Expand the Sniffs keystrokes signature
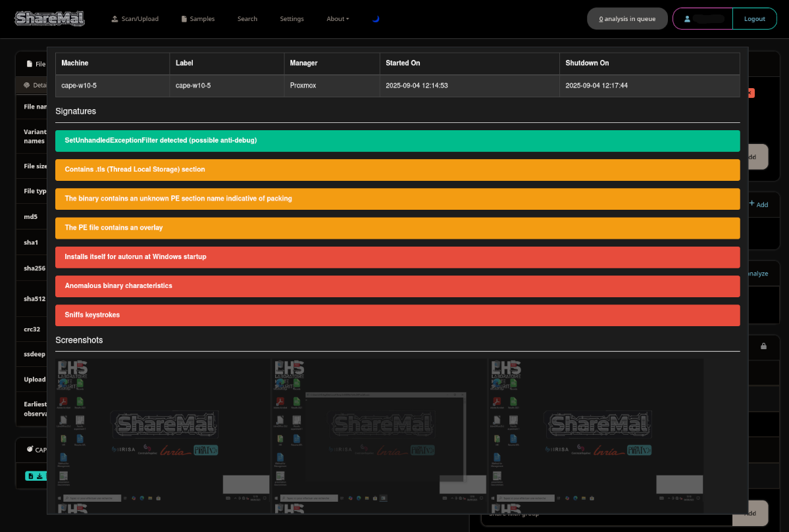The width and height of the screenshot is (789, 532). pyautogui.click(x=397, y=315)
